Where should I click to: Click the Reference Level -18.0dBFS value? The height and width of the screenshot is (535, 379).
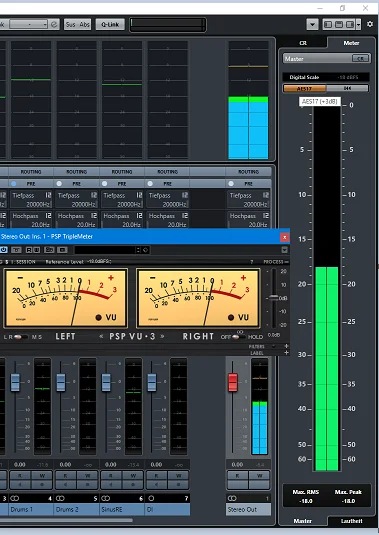click(x=99, y=262)
